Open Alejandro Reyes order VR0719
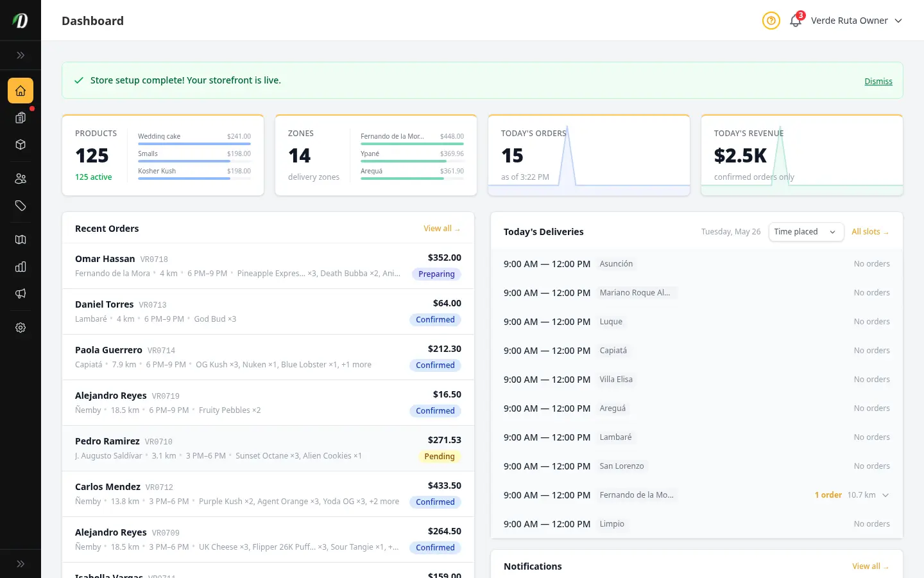The width and height of the screenshot is (924, 578). [x=268, y=403]
